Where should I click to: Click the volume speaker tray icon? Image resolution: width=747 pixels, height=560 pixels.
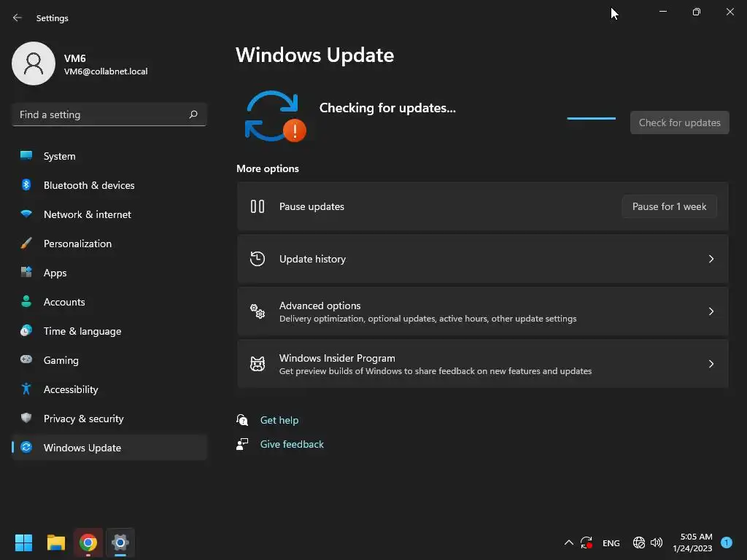[x=657, y=542]
